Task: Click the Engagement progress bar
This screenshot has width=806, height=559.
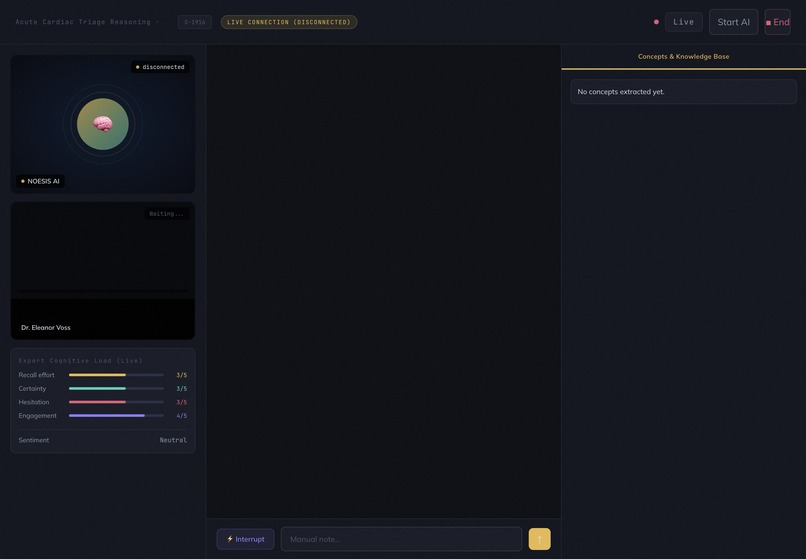Action: (116, 416)
